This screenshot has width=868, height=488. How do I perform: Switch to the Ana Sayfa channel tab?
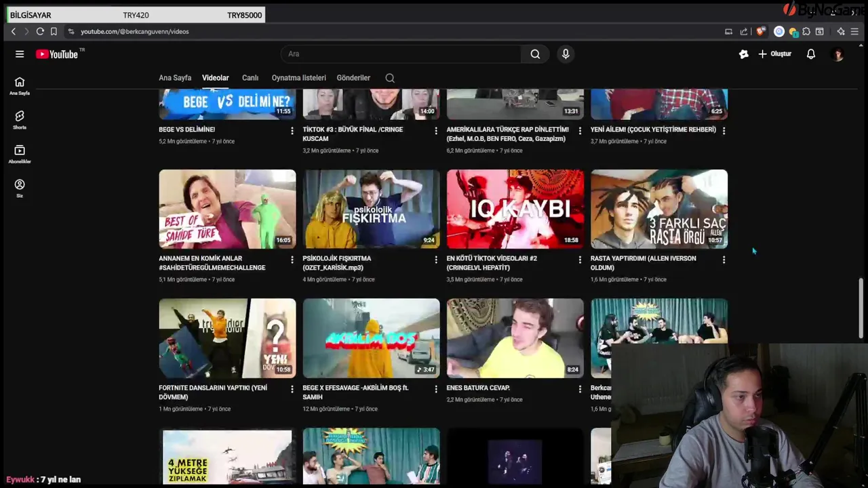(x=175, y=78)
